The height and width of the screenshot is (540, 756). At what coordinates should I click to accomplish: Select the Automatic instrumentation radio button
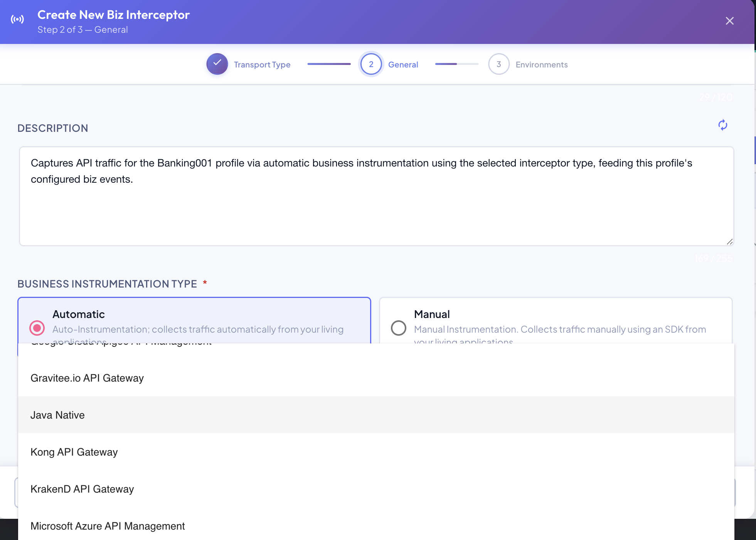pyautogui.click(x=37, y=328)
